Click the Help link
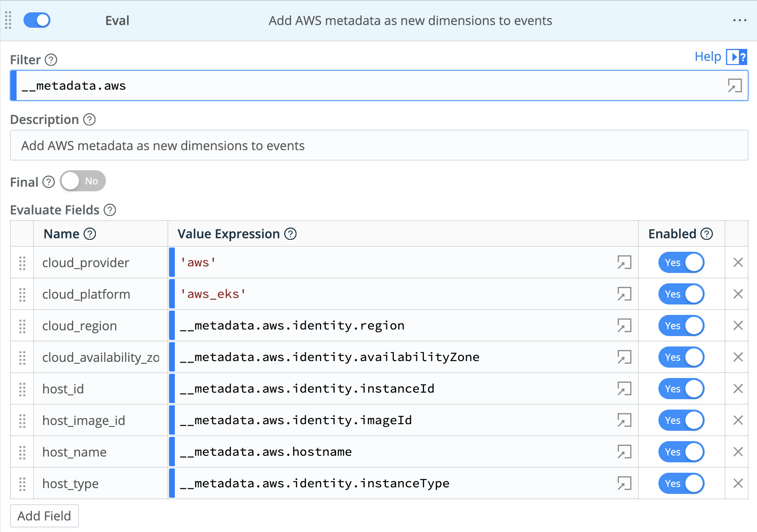This screenshot has height=532, width=757. coord(707,57)
